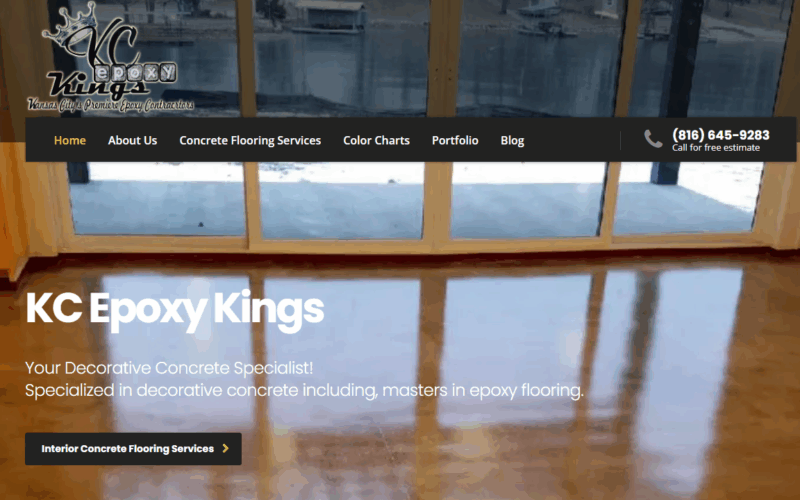Go to the Home menu item
Viewport: 800px width, 500px height.
click(70, 140)
